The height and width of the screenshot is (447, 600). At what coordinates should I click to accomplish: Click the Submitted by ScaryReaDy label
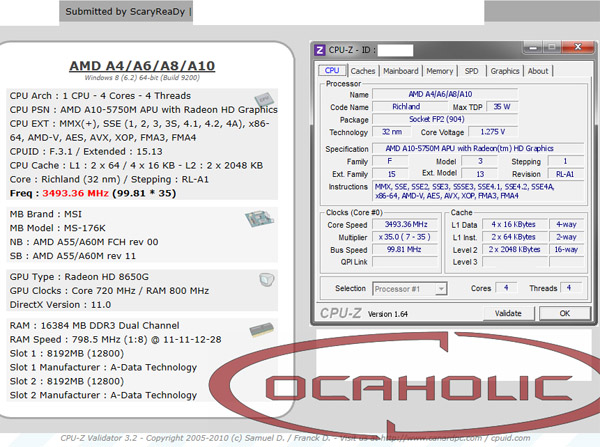(125, 12)
